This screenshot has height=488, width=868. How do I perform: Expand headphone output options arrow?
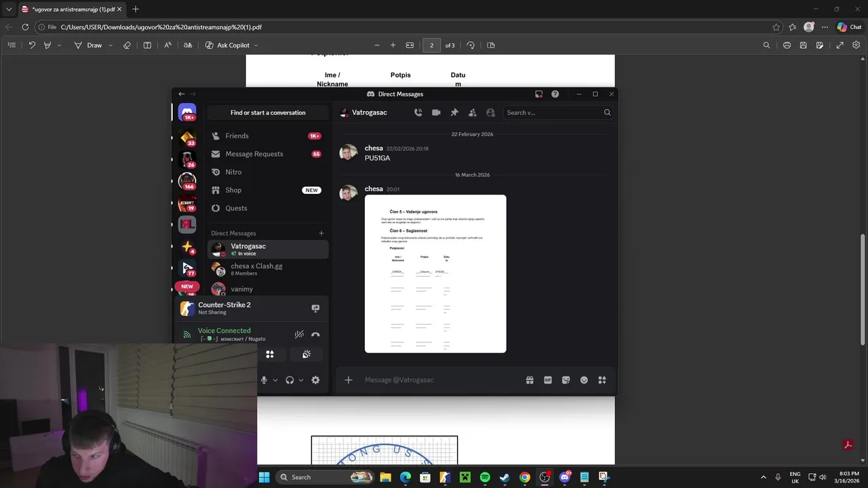coord(301,380)
